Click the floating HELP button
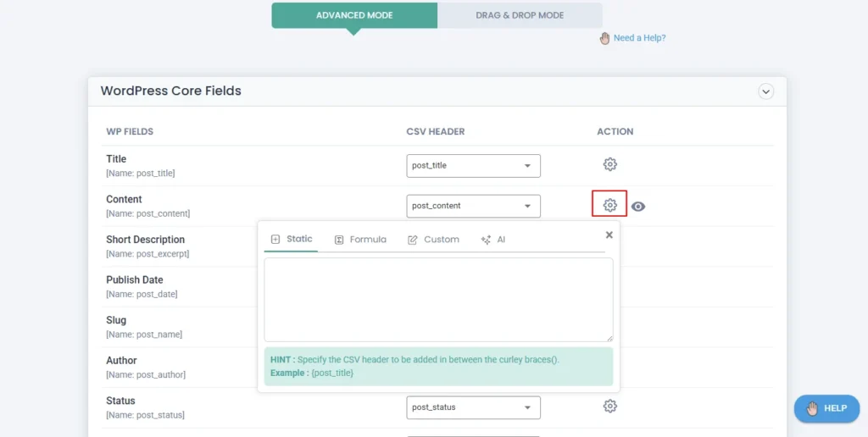The image size is (868, 437). [826, 408]
